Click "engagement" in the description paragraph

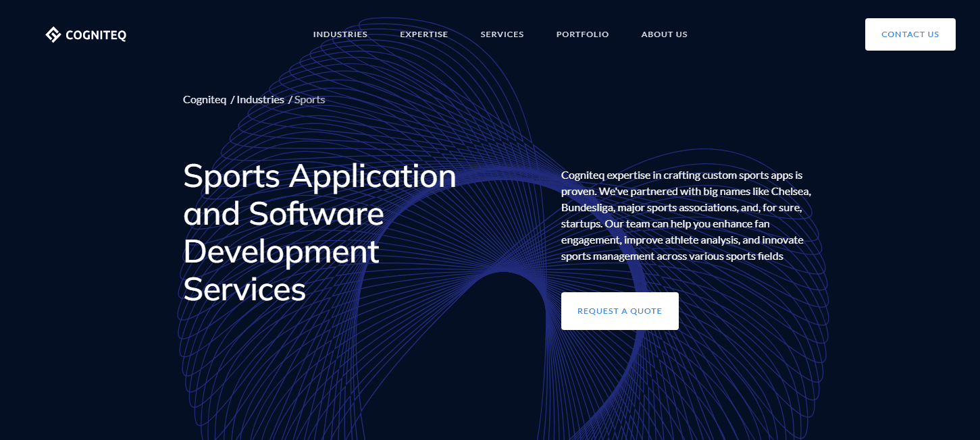[590, 240]
